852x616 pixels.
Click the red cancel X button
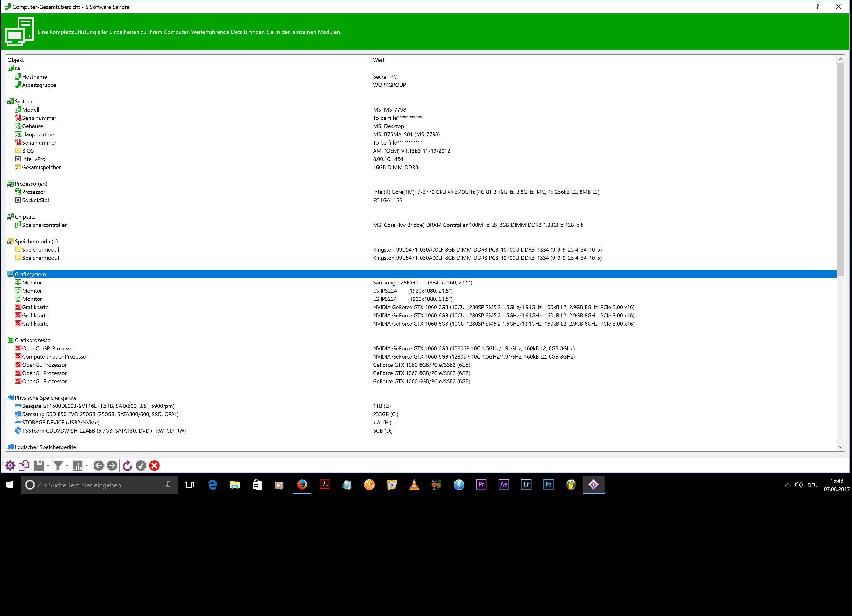point(154,466)
